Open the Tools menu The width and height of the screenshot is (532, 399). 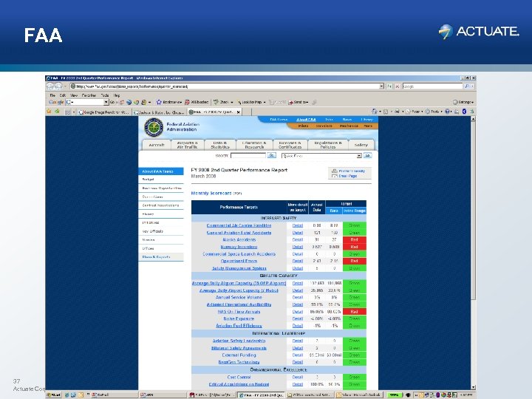(x=105, y=95)
